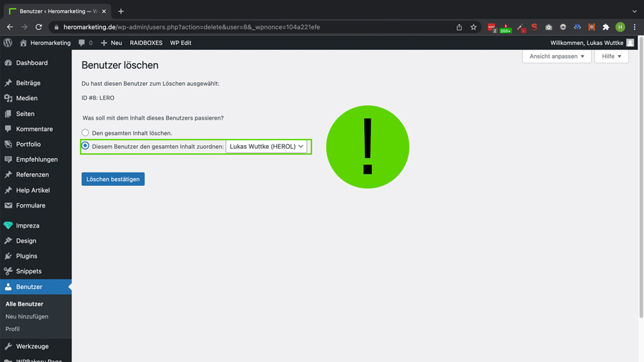Click the browser forward arrow

pyautogui.click(x=24, y=27)
